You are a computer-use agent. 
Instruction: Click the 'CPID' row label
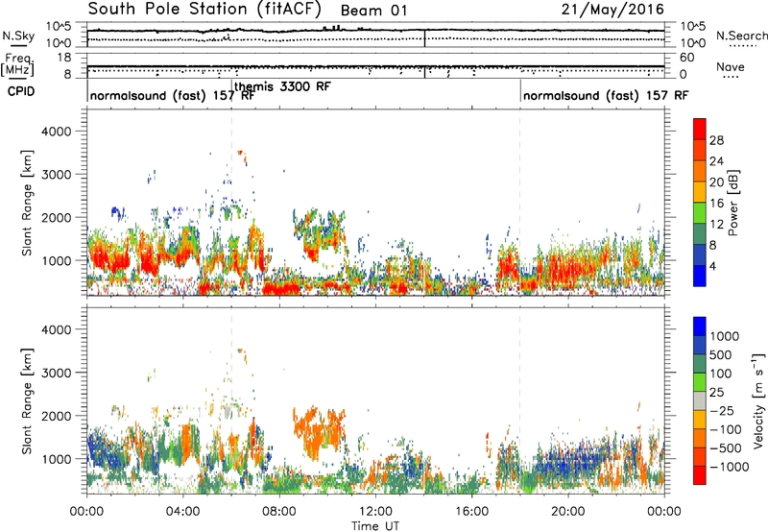coord(21,91)
